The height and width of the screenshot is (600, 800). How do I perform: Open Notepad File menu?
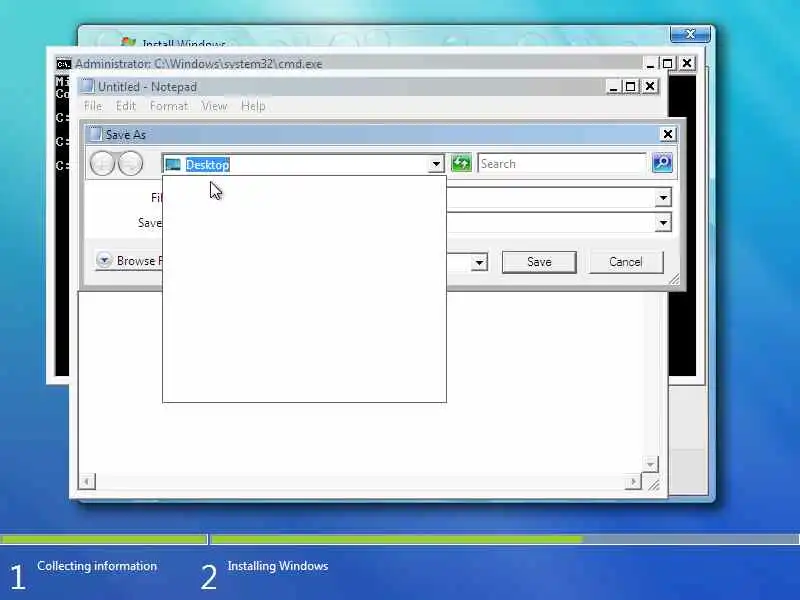(93, 106)
